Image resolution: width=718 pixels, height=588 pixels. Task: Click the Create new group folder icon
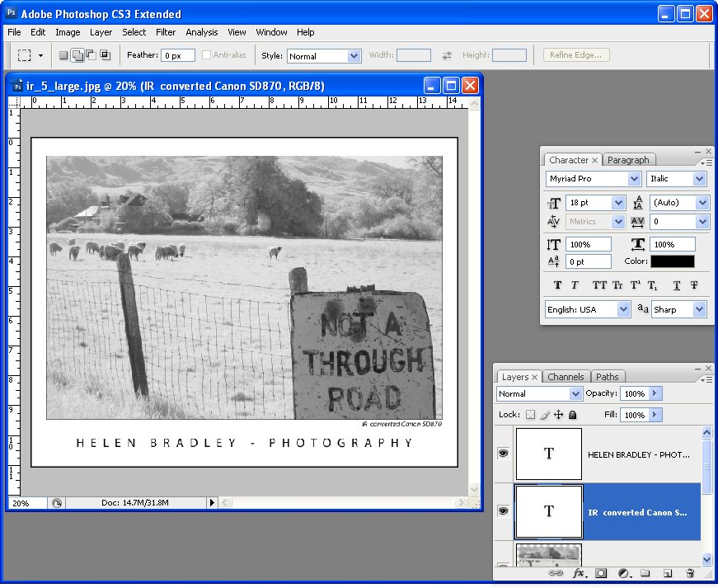(645, 573)
